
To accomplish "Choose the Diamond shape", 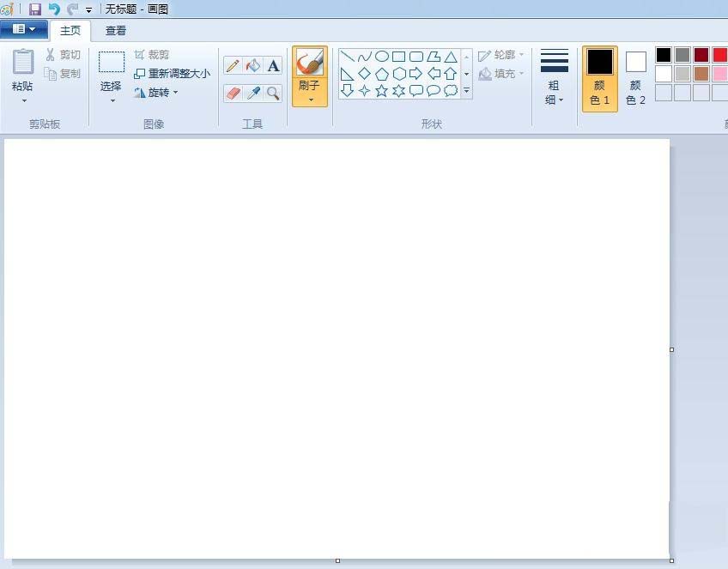I will pyautogui.click(x=365, y=74).
